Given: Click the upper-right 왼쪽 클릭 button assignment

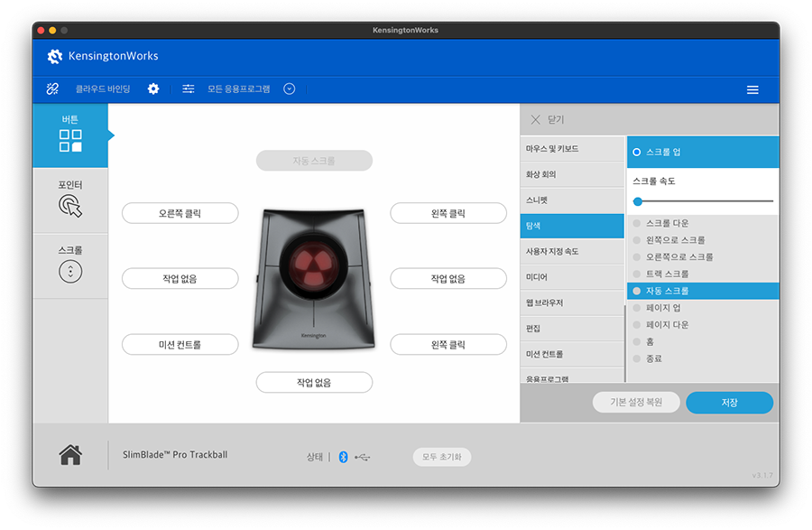Looking at the screenshot, I should [x=448, y=213].
